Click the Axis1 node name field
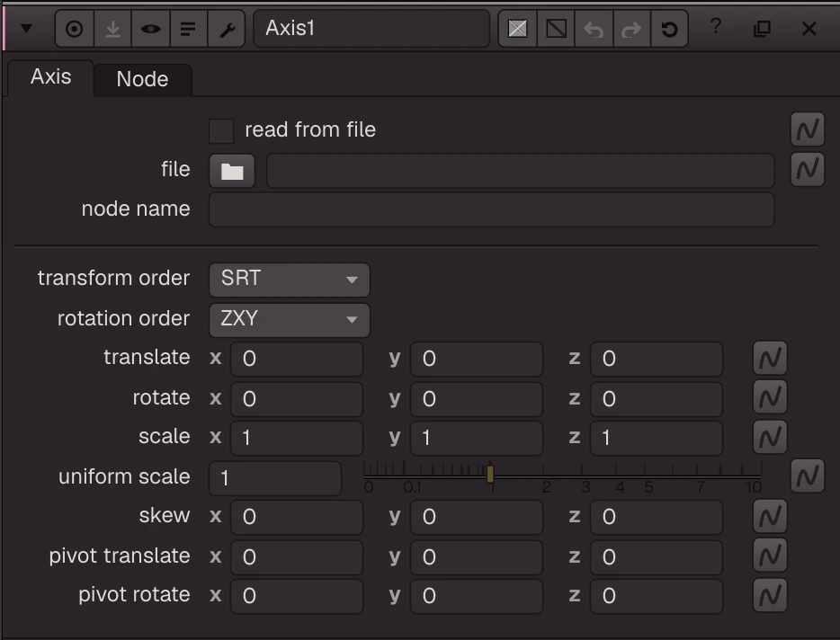Image resolution: width=840 pixels, height=640 pixels. point(371,29)
